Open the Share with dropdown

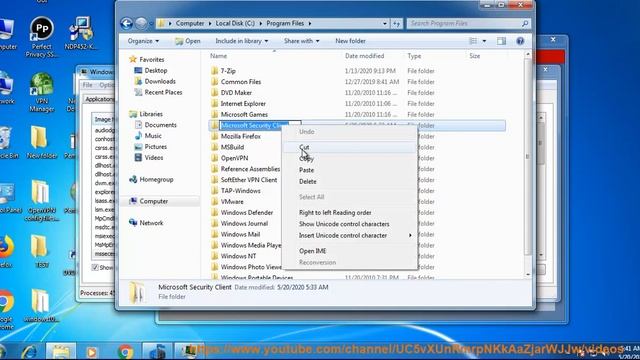point(302,41)
